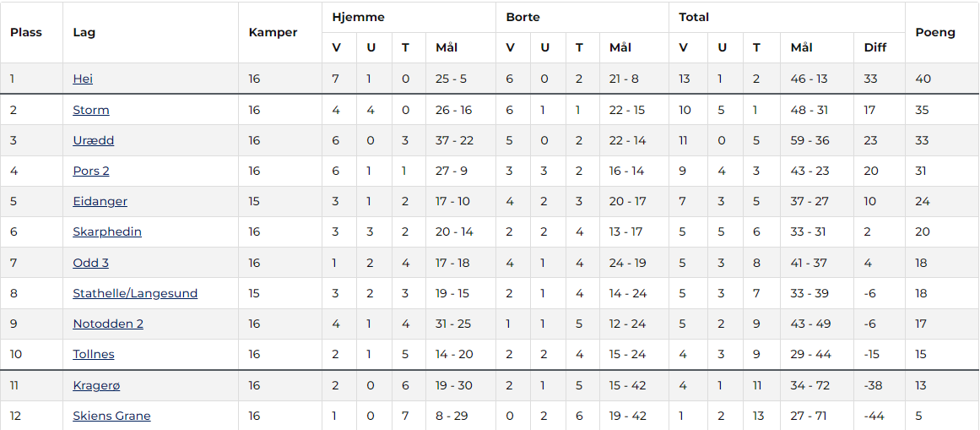
Task: Click the Kragerø team link
Action: (x=96, y=385)
